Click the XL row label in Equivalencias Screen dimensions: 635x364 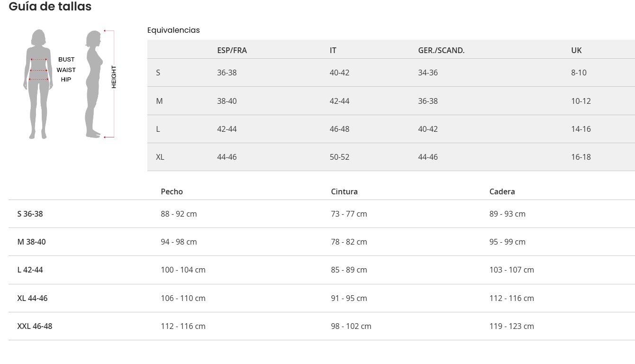pos(160,157)
